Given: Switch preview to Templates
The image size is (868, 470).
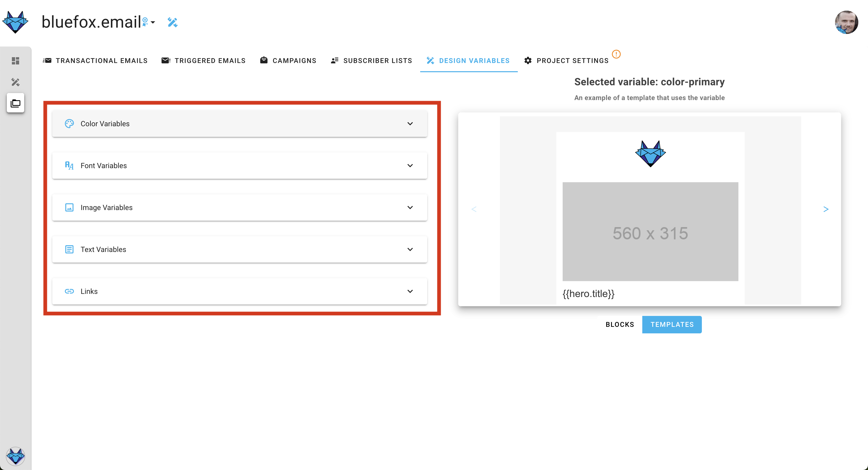Looking at the screenshot, I should click(x=672, y=325).
